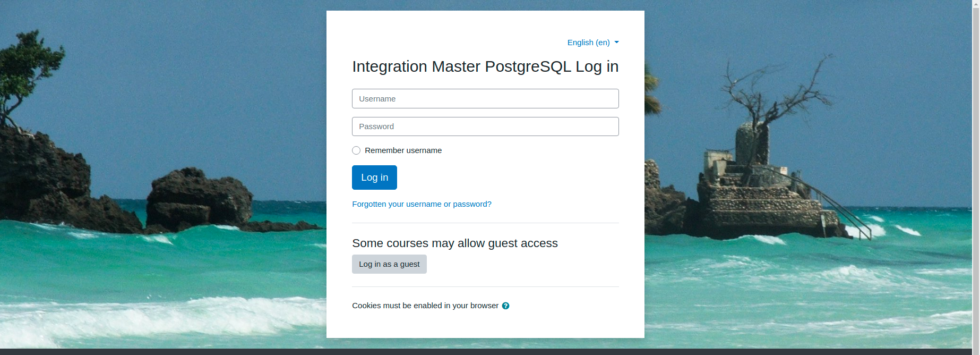Open Forgotten your username or password link

pos(422,204)
